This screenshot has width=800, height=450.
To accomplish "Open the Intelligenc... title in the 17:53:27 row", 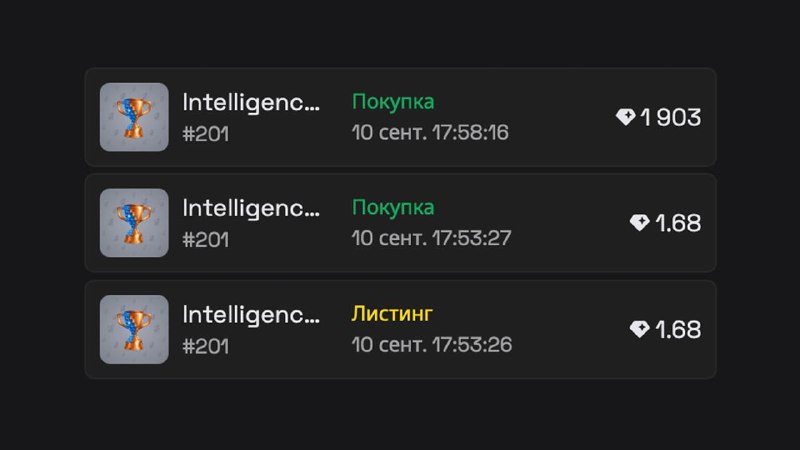I will [251, 208].
